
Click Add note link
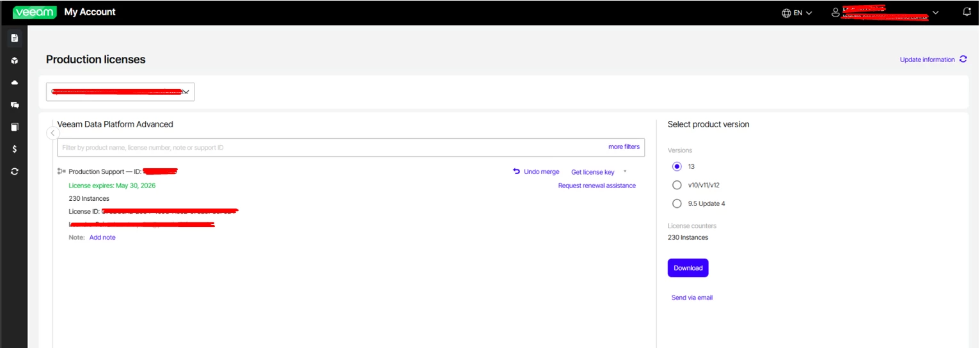tap(102, 237)
